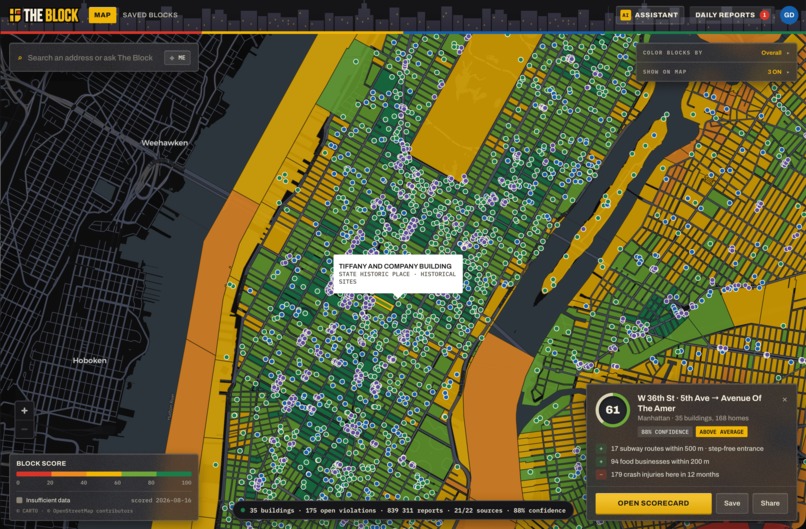This screenshot has width=806, height=529.
Task: Click the Daily Reports notification badge
Action: click(x=764, y=15)
